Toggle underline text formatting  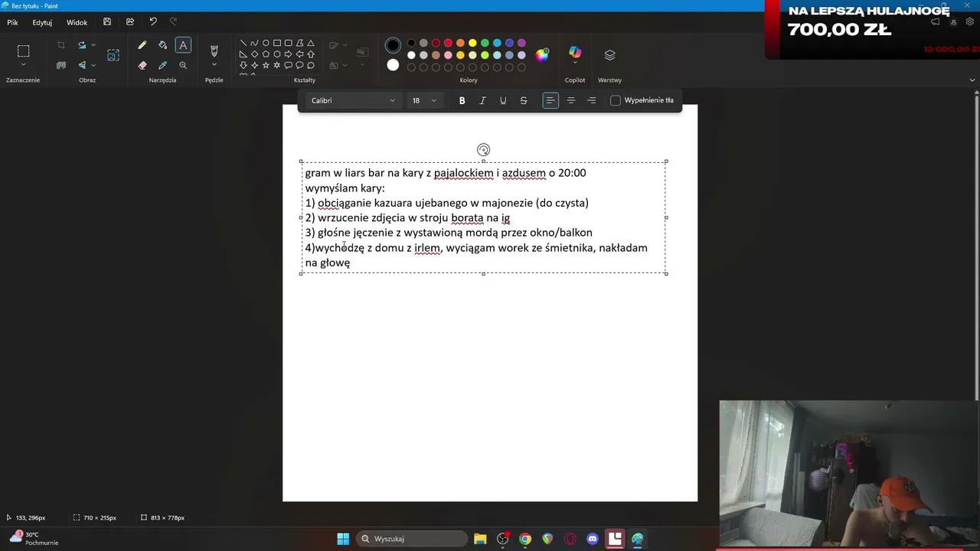coord(503,100)
